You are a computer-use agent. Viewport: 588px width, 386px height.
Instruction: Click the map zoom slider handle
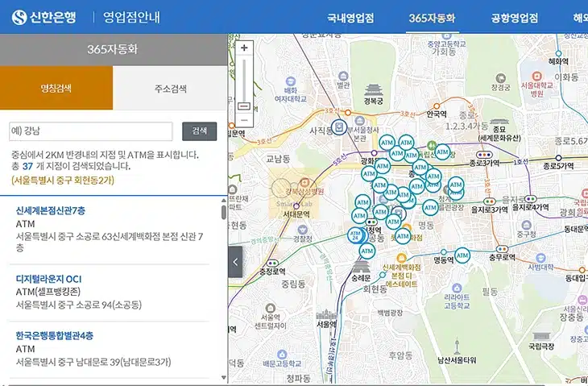coord(244,106)
